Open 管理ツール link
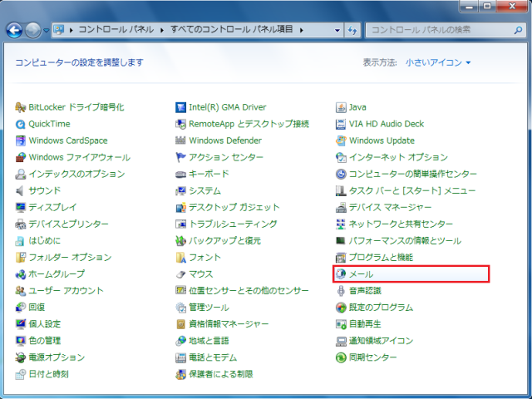 pos(209,308)
